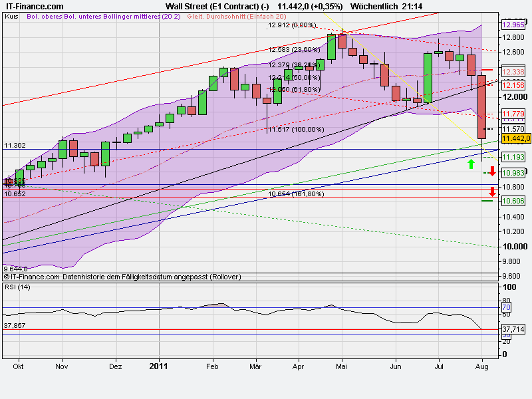Click the Jul label on time axis
The width and height of the screenshot is (532, 399).
pyautogui.click(x=439, y=367)
